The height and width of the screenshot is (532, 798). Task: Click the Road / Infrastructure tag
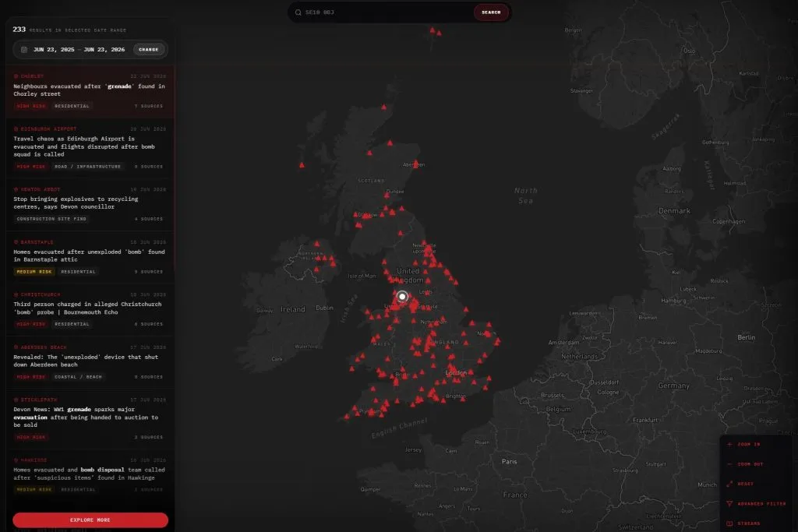(x=87, y=167)
